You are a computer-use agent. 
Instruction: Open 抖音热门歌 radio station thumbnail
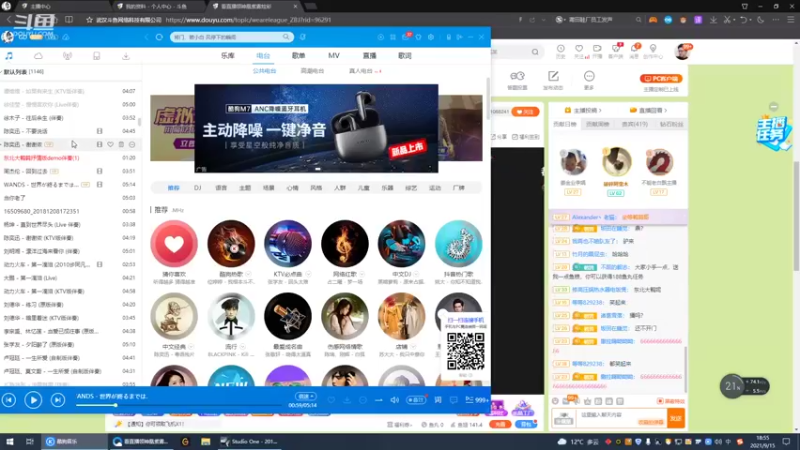tap(458, 244)
